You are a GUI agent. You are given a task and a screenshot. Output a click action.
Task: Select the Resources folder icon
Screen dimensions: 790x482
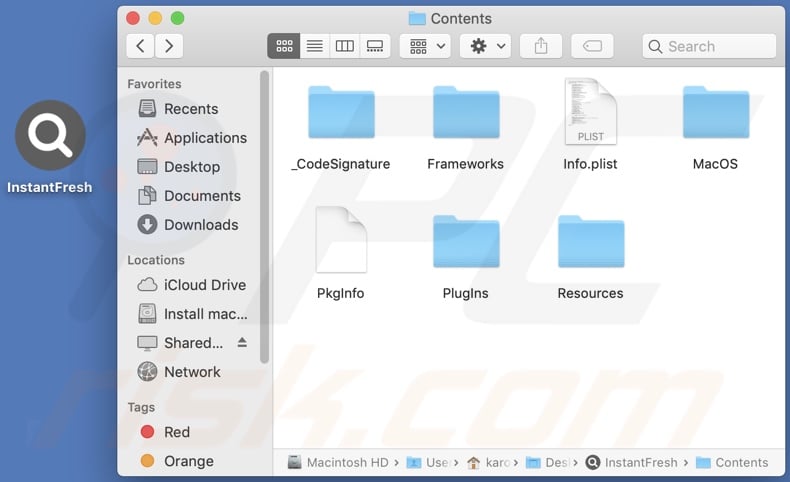click(x=591, y=242)
